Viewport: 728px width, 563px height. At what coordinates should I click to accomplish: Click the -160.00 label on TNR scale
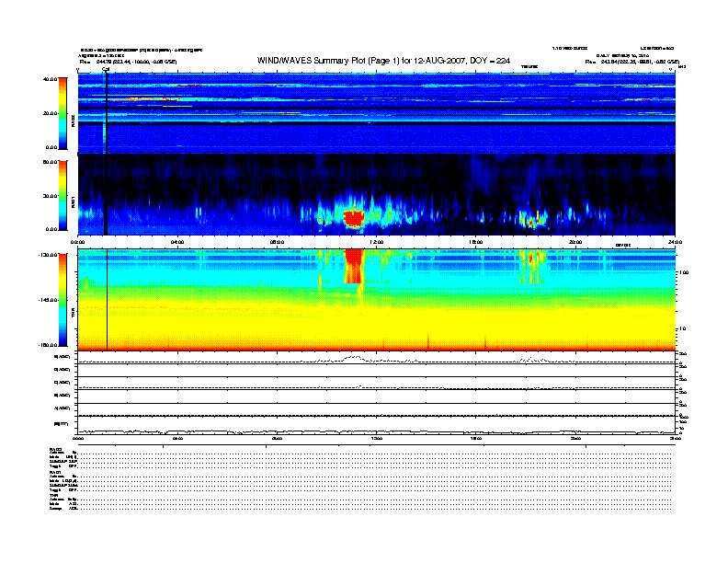coord(48,345)
